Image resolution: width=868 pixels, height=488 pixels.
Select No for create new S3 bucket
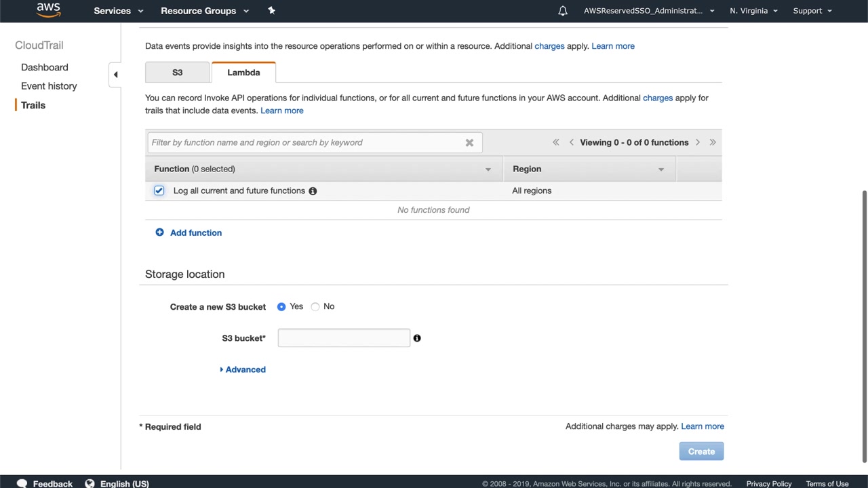pos(315,307)
